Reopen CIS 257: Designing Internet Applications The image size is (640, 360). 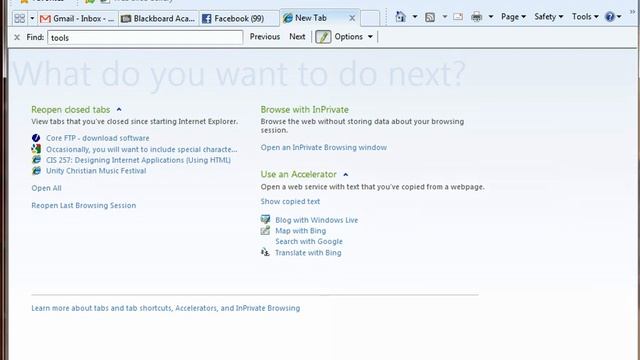coord(138,160)
